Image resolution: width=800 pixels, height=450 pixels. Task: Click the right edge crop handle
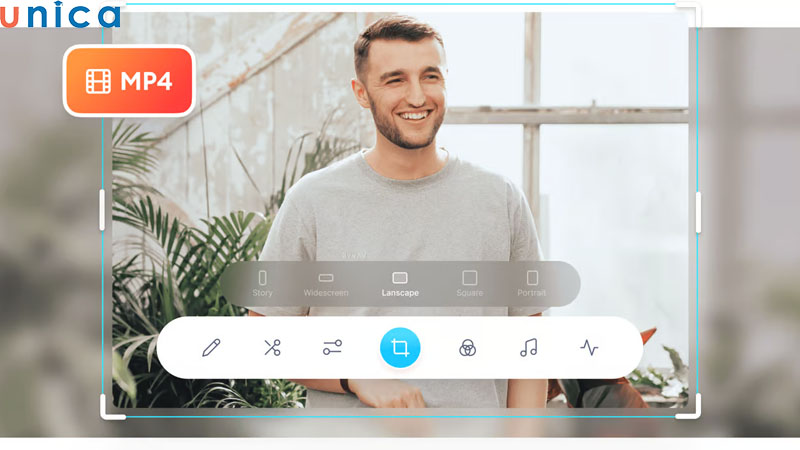[x=698, y=212]
